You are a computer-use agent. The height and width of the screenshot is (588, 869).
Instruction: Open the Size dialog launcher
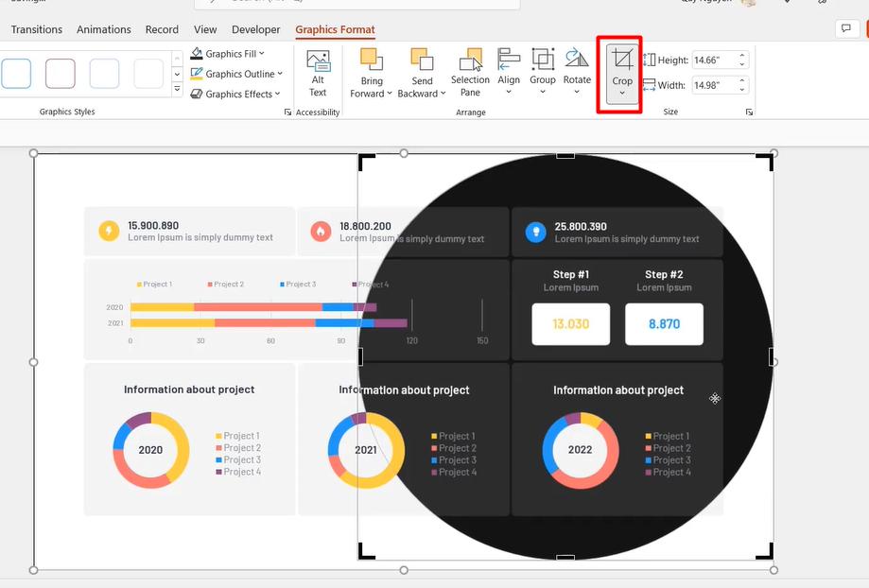(750, 111)
